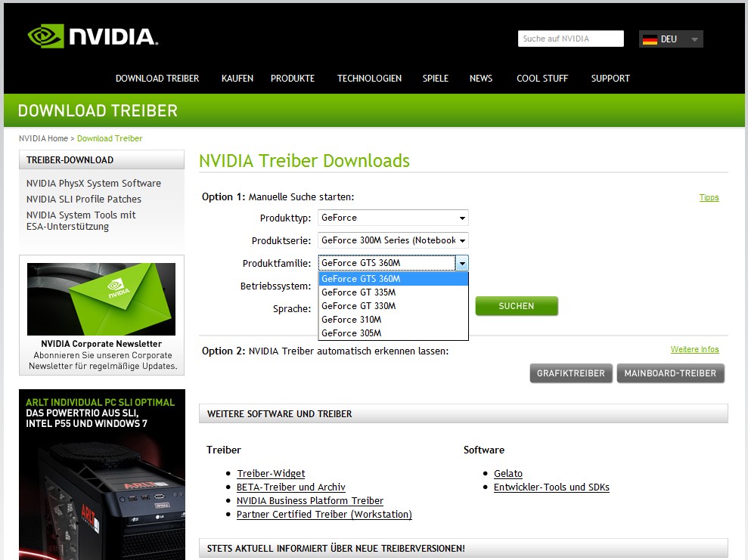Click the green SUCHEN button

pyautogui.click(x=517, y=306)
